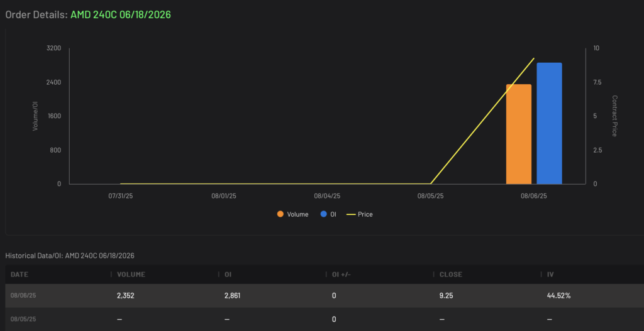Click the 7.5 right-axis tick label

click(x=597, y=82)
